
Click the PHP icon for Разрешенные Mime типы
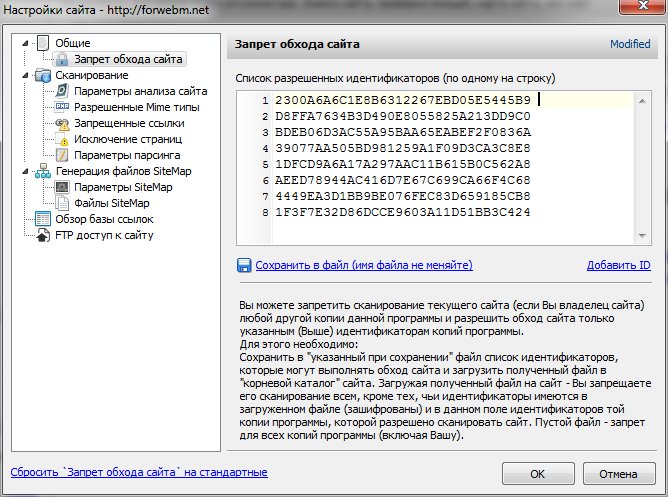tap(62, 107)
